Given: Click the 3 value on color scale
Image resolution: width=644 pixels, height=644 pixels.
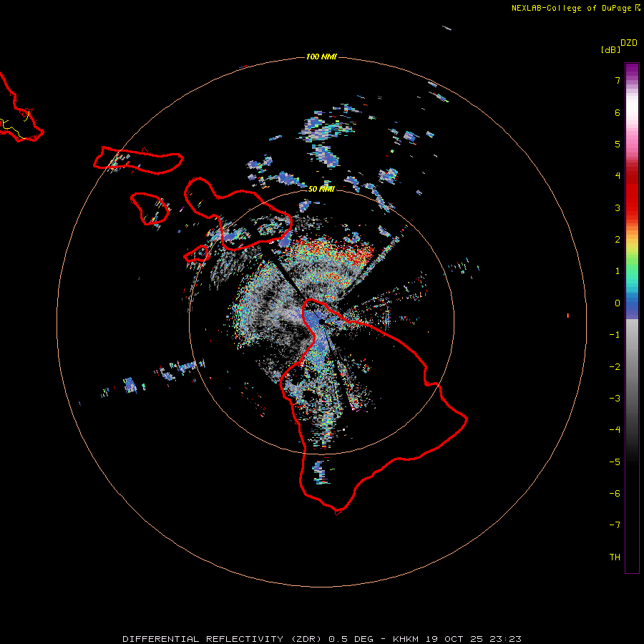Looking at the screenshot, I should (x=618, y=208).
